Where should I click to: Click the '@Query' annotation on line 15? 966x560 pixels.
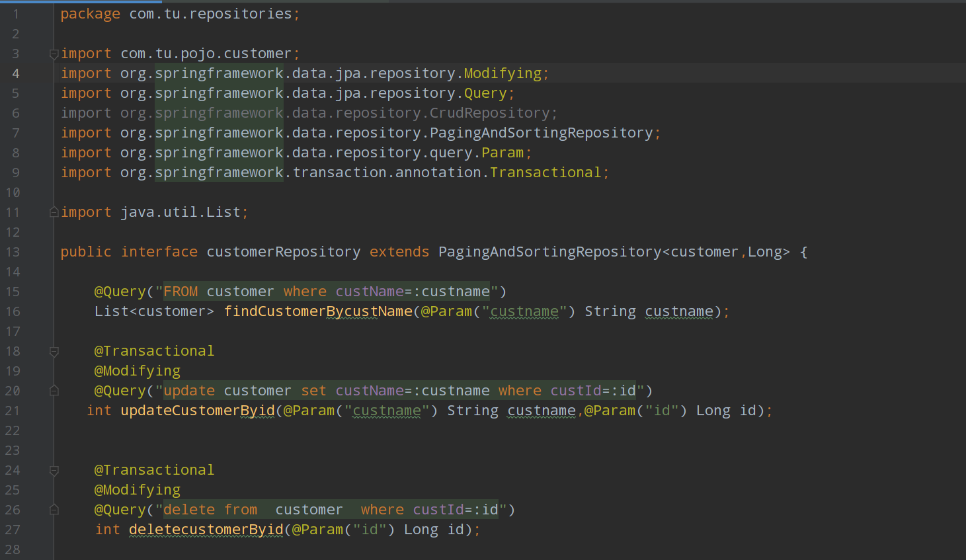[x=120, y=292]
